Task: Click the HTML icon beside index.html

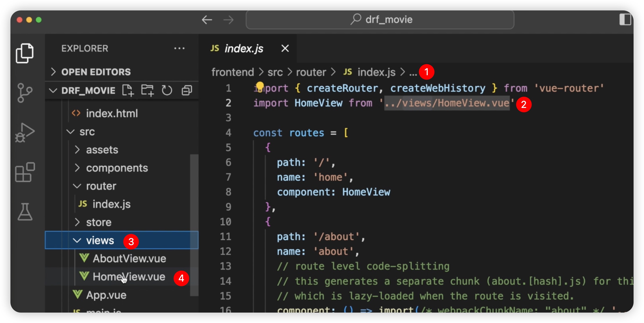Action: [x=76, y=113]
